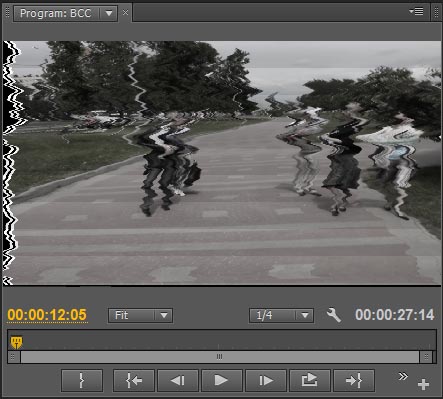Viewport: 443px width, 399px height.
Task: Show more transport buttons chevron
Action: tap(403, 376)
